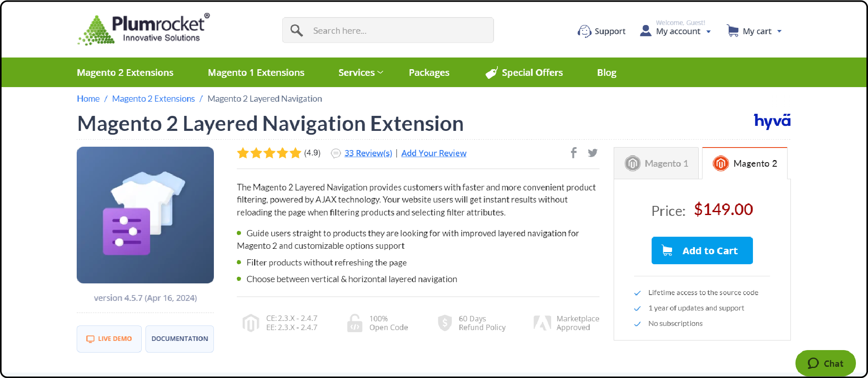Click the Add to Cart button
This screenshot has height=378, width=868.
pyautogui.click(x=702, y=250)
